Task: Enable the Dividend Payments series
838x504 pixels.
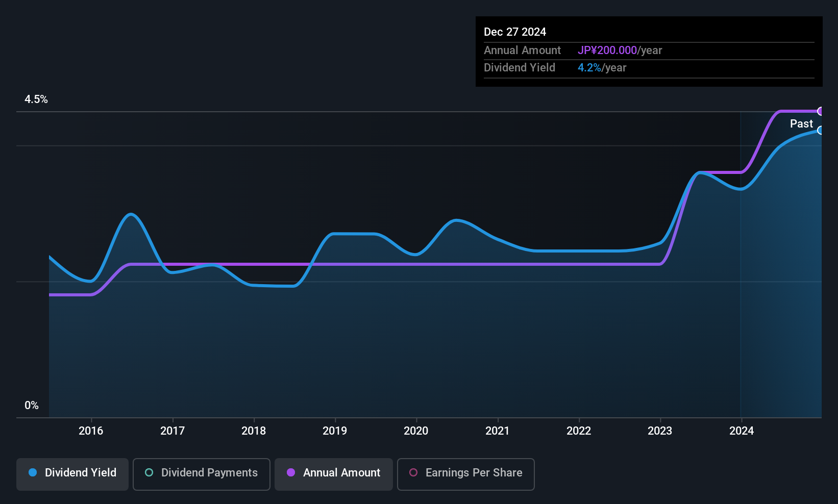Action: tap(202, 474)
